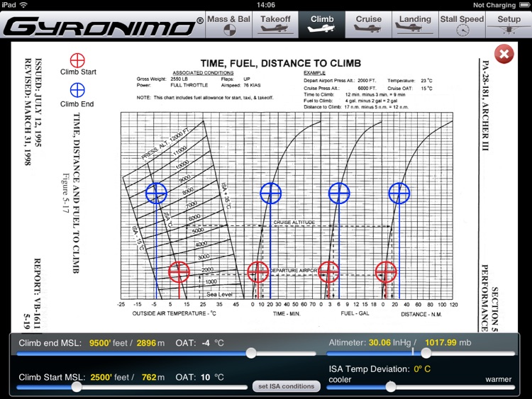Click the ISA Temp Deviation 0° C value
Viewport: 532px width, 399px height.
[x=422, y=369]
